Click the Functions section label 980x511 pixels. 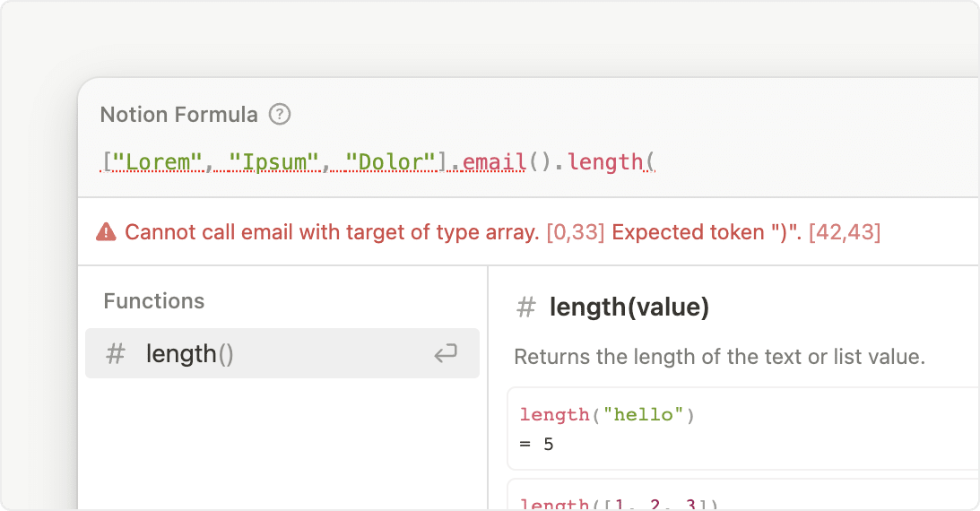(x=153, y=301)
